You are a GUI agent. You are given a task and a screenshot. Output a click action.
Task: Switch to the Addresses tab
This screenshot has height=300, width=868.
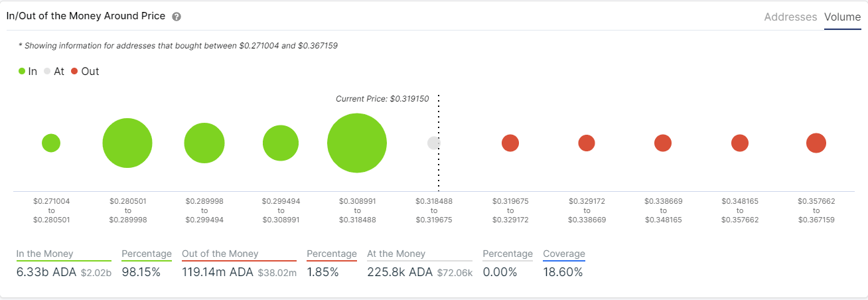[790, 17]
